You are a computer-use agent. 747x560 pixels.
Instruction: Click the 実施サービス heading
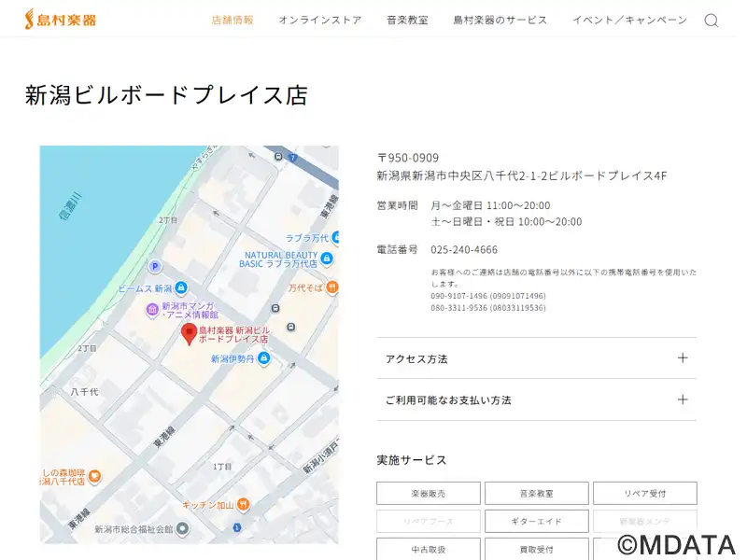point(412,460)
